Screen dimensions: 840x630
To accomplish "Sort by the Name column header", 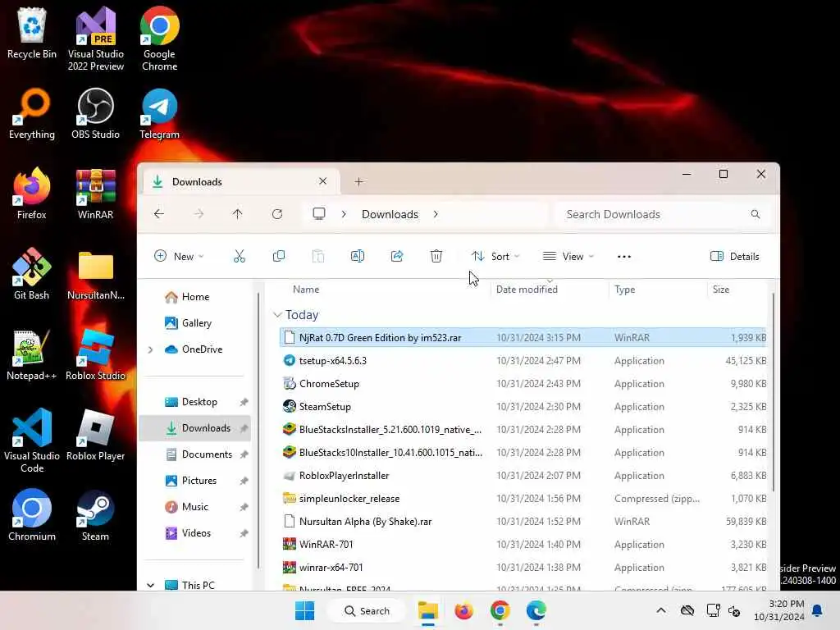I will pos(306,290).
